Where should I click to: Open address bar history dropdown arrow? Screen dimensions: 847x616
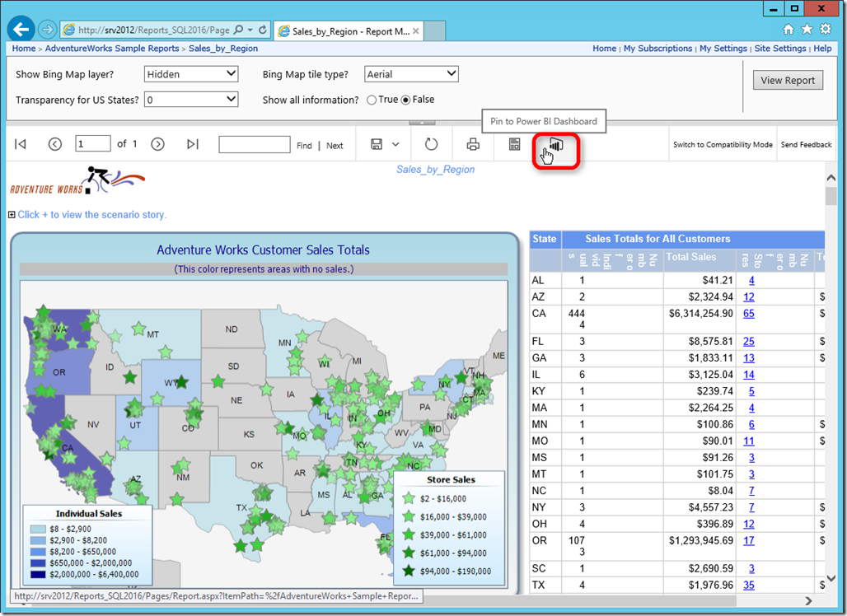(x=250, y=30)
